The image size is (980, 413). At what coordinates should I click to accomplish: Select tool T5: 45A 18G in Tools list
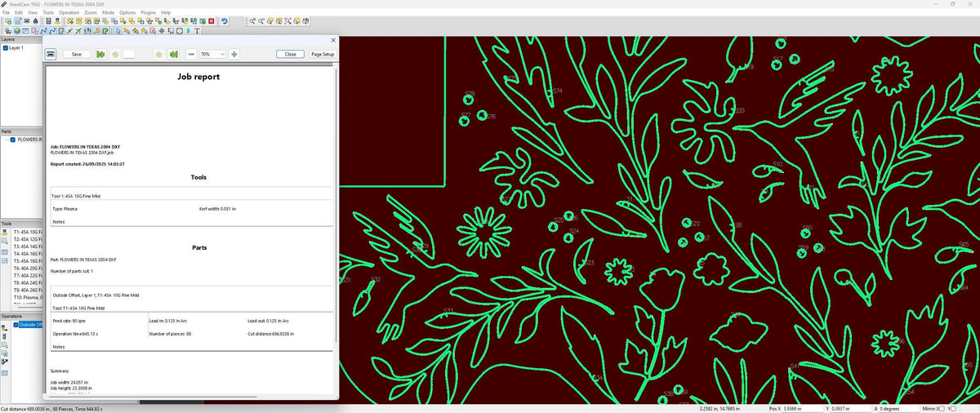click(27, 260)
